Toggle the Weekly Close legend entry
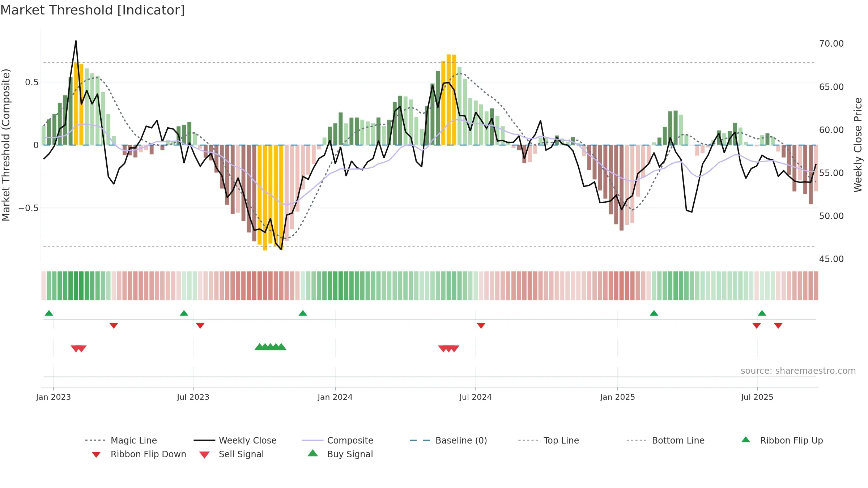This screenshot has width=868, height=488. (x=235, y=440)
